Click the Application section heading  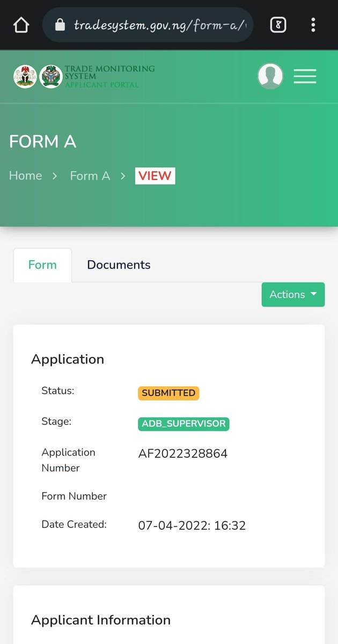click(x=68, y=359)
